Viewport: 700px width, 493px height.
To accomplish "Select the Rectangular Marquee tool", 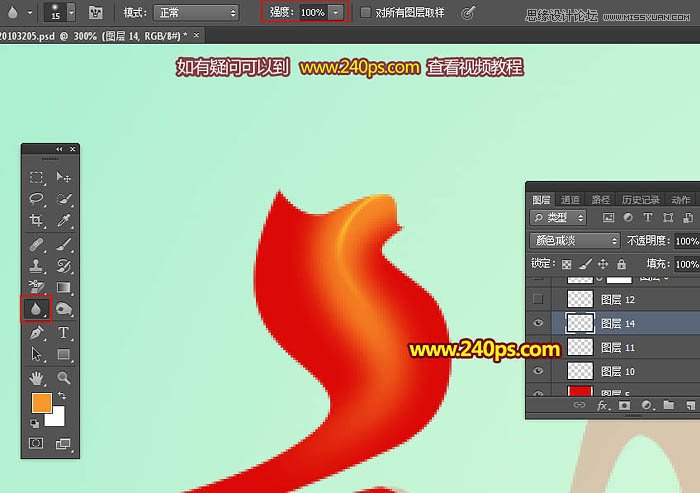I will click(x=36, y=177).
